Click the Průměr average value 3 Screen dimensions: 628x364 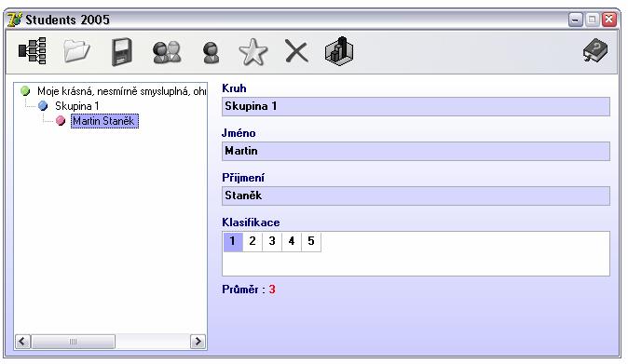(272, 290)
